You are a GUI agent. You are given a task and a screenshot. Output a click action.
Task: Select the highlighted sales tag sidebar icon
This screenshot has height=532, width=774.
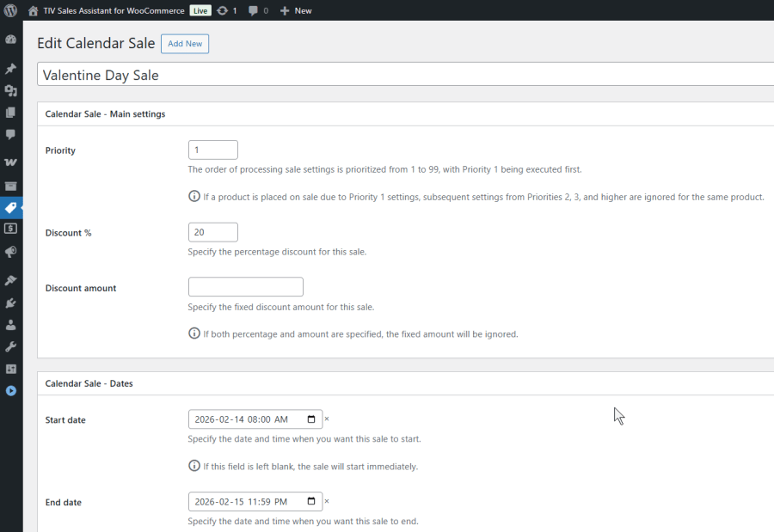coord(10,207)
